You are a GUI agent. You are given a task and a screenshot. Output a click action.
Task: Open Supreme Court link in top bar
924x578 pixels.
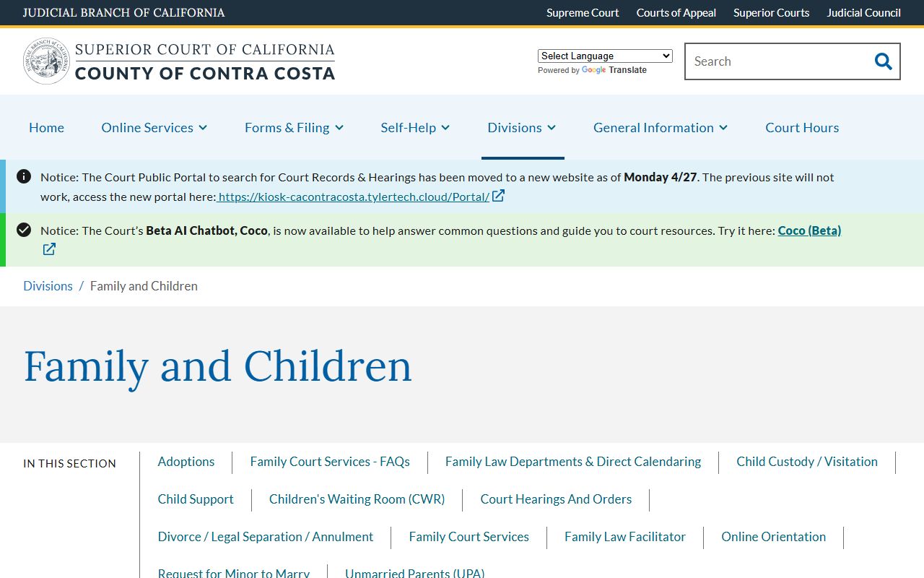click(583, 12)
